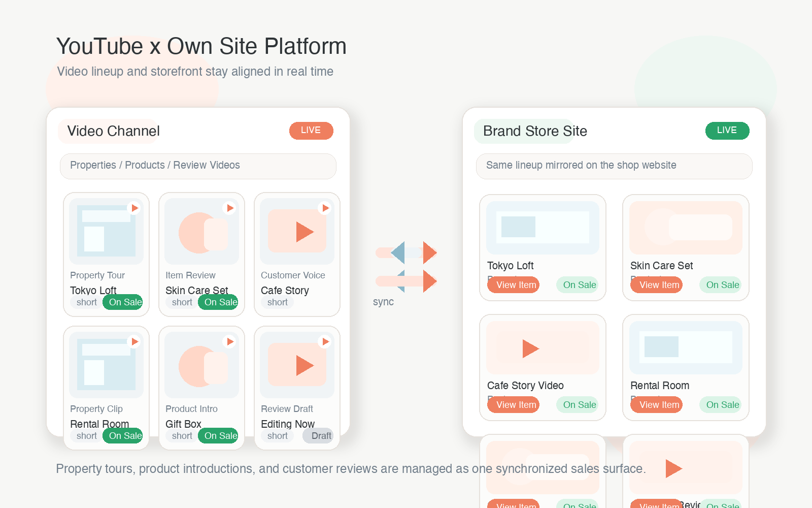Click the Video lineup and storefront subtitle
Viewport: 812px width, 508px height.
[x=195, y=72]
